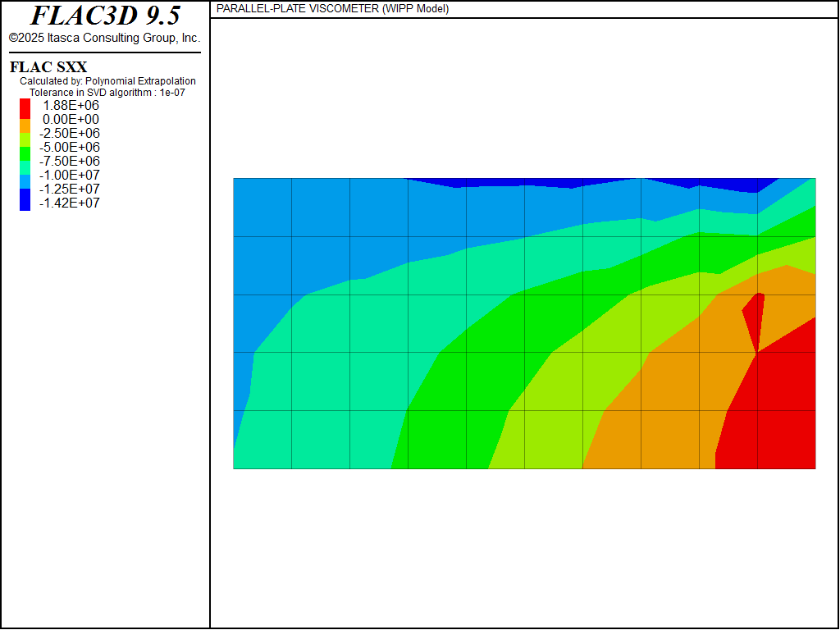Click the orange 0.00E+00 legend swatch
The image size is (840, 630).
click(x=25, y=126)
